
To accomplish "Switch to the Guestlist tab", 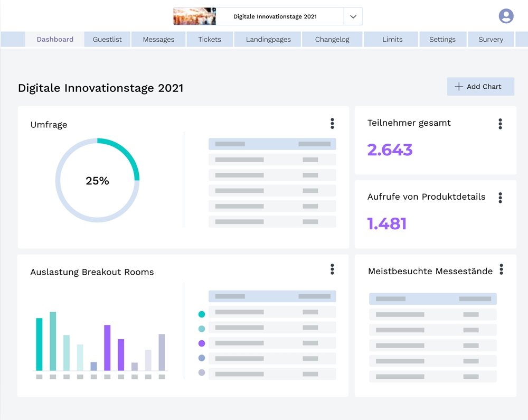I will 107,40.
